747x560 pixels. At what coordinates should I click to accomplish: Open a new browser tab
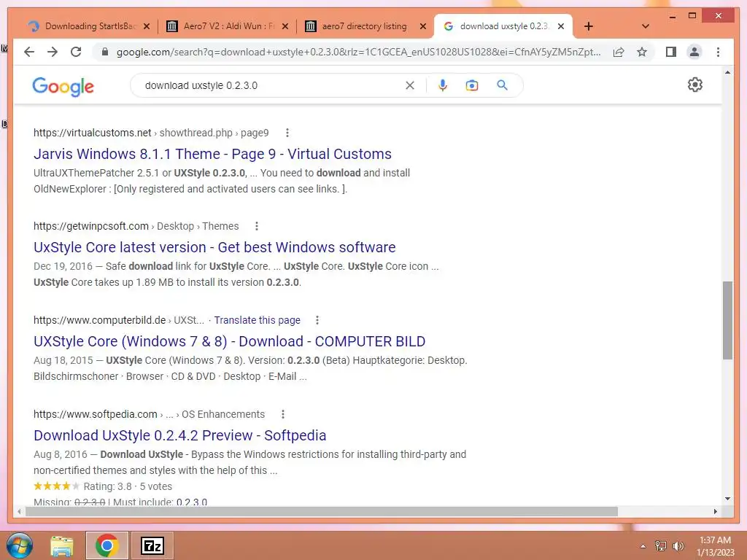coord(589,26)
